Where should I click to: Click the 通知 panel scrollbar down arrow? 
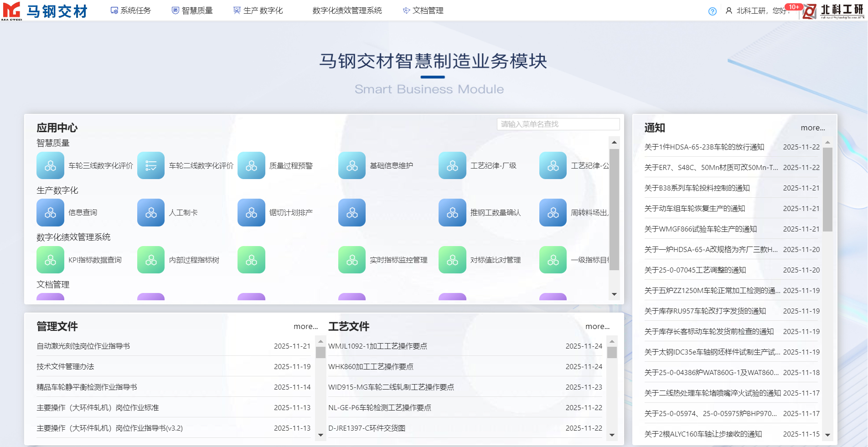[x=828, y=434]
